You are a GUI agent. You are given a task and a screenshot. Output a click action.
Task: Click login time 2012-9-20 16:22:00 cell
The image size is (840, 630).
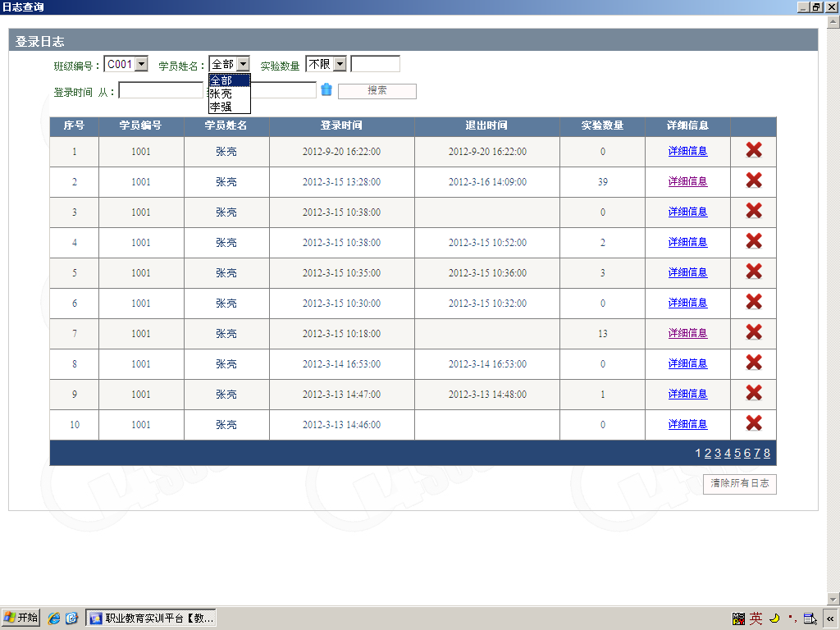pyautogui.click(x=342, y=152)
